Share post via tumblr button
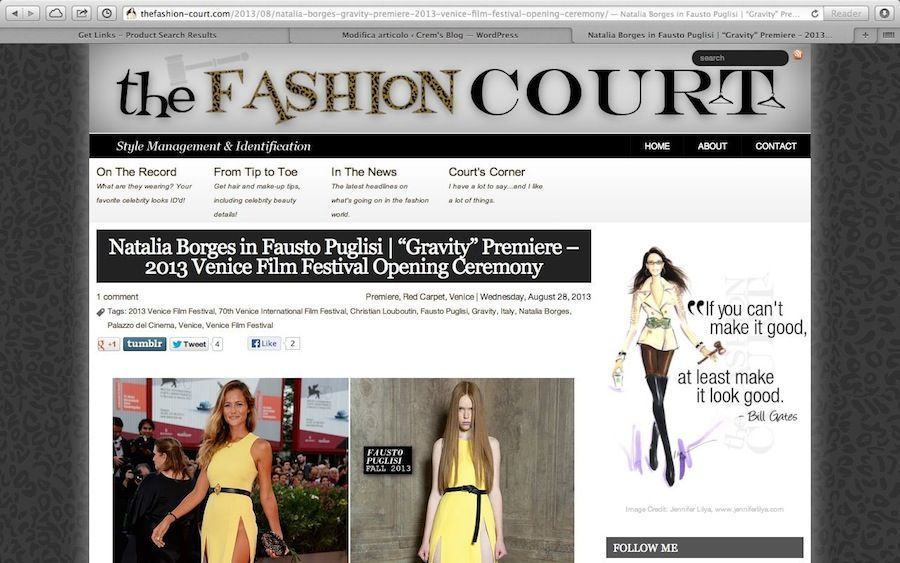 point(145,344)
